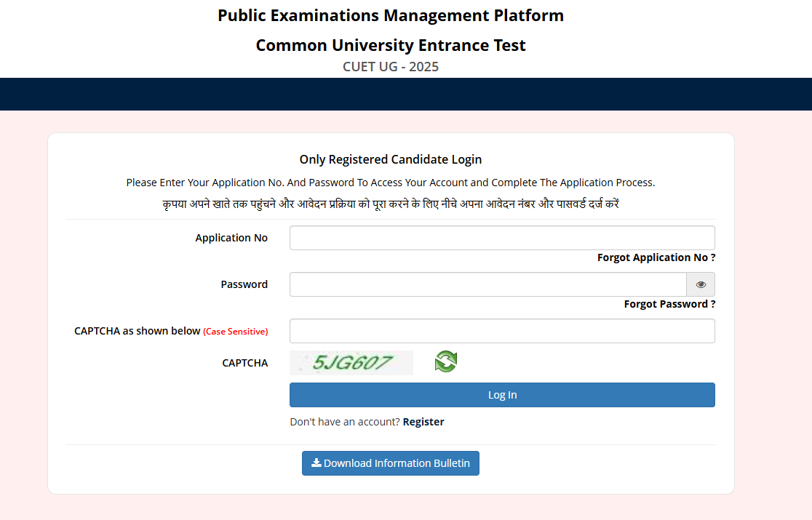
Task: Click the Only Registered Candidate Login heading
Action: coord(391,159)
